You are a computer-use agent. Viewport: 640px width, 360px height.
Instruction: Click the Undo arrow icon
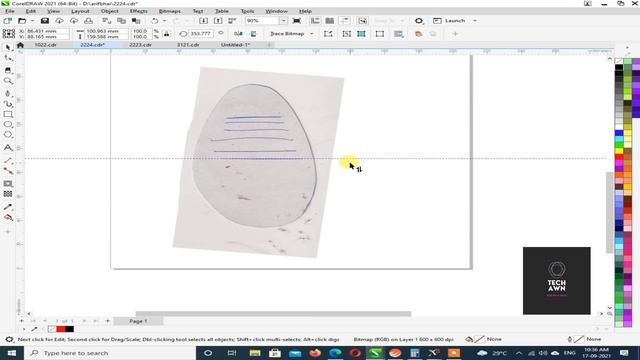point(155,20)
